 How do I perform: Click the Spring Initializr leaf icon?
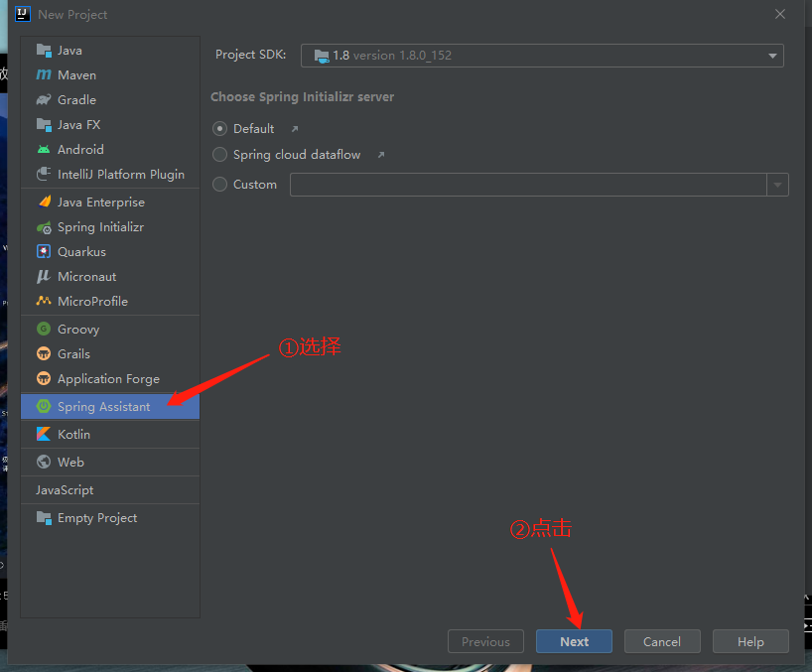point(44,227)
